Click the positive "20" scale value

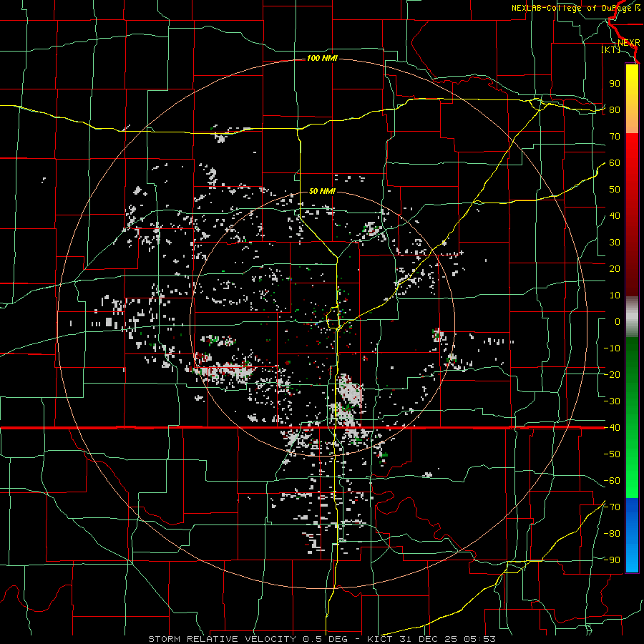pos(615,268)
